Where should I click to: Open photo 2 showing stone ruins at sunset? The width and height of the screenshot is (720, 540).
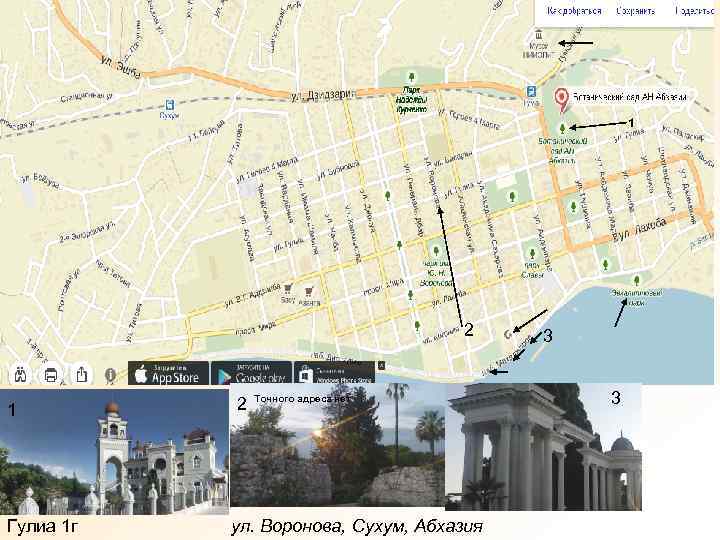point(338,446)
